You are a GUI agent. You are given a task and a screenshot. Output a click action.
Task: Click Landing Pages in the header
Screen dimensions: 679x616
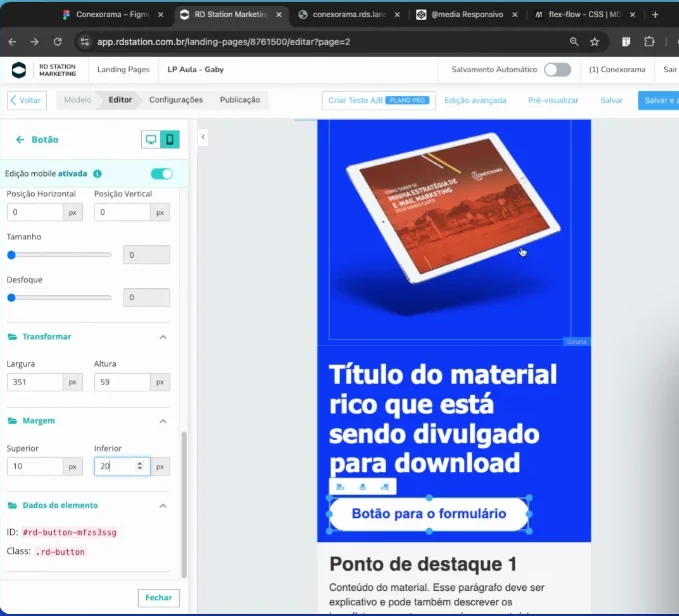pyautogui.click(x=123, y=70)
